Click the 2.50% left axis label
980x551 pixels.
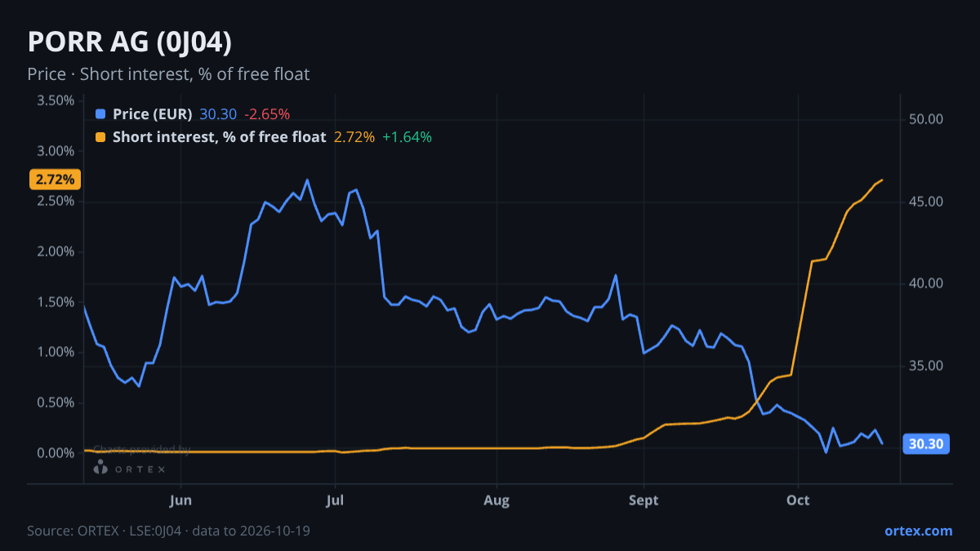[x=56, y=202]
